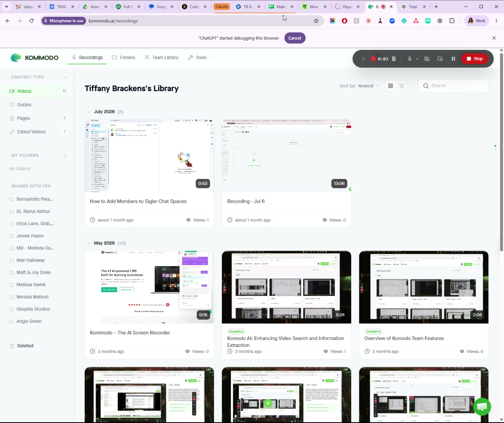Collapse the sidebar with the left chevron
Viewport: 504px width, 423px height.
pos(65,77)
